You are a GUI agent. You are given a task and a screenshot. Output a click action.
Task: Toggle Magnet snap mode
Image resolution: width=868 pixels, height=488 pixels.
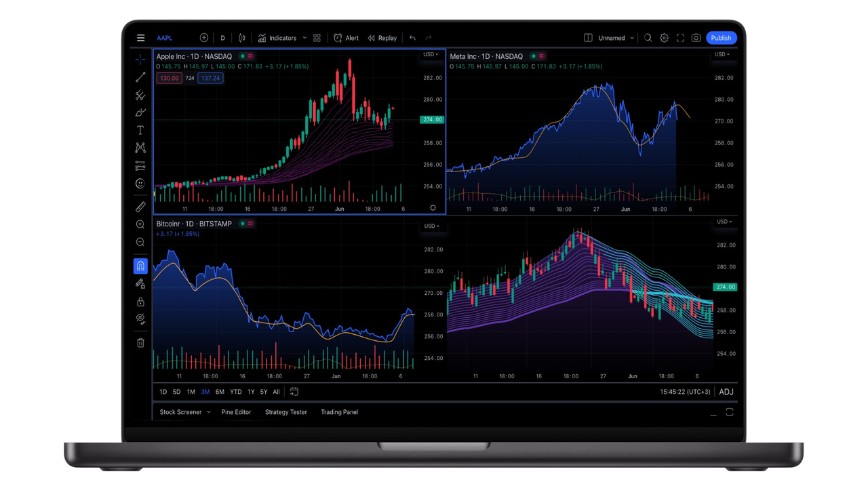click(140, 266)
